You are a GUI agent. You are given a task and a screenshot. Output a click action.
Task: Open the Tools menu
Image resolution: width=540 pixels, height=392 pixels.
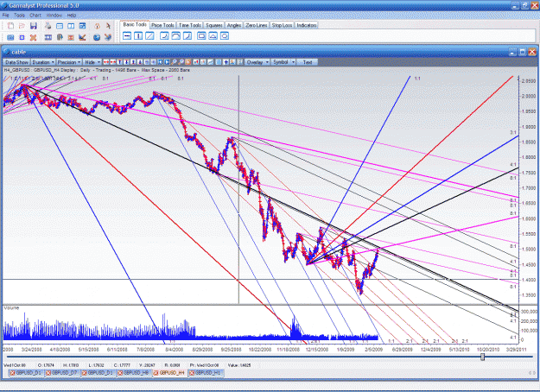(19, 16)
